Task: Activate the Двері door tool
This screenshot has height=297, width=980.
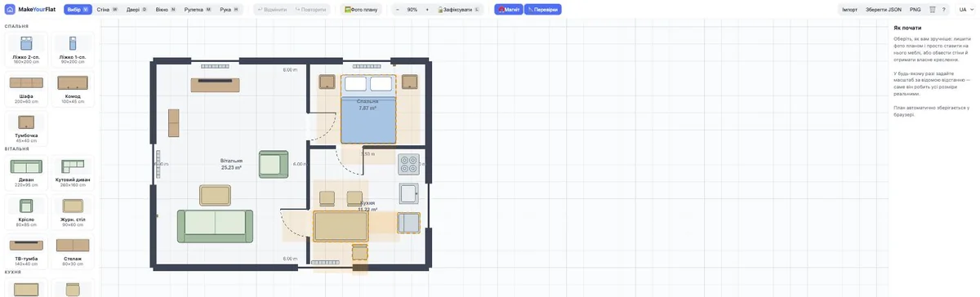Action: point(136,9)
